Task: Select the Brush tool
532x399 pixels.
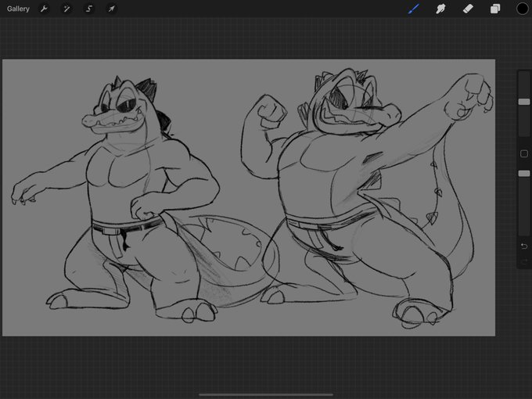Action: (x=413, y=9)
